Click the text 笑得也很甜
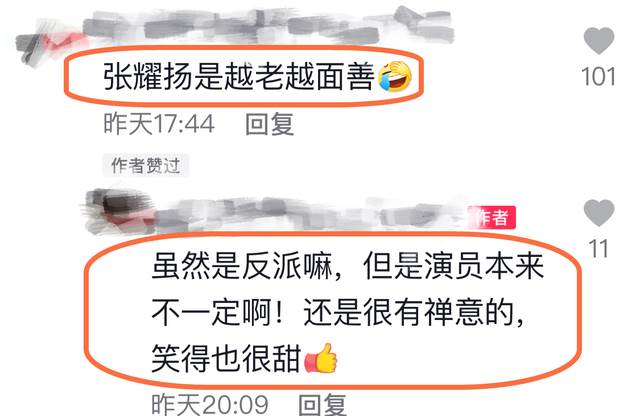The image size is (640, 416). click(x=227, y=359)
